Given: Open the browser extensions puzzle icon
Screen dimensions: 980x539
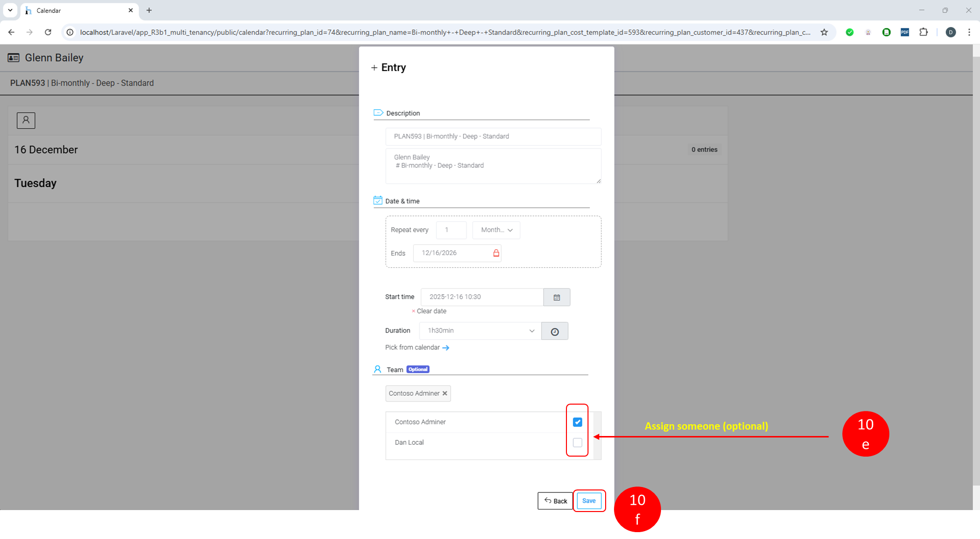Looking at the screenshot, I should 924,32.
